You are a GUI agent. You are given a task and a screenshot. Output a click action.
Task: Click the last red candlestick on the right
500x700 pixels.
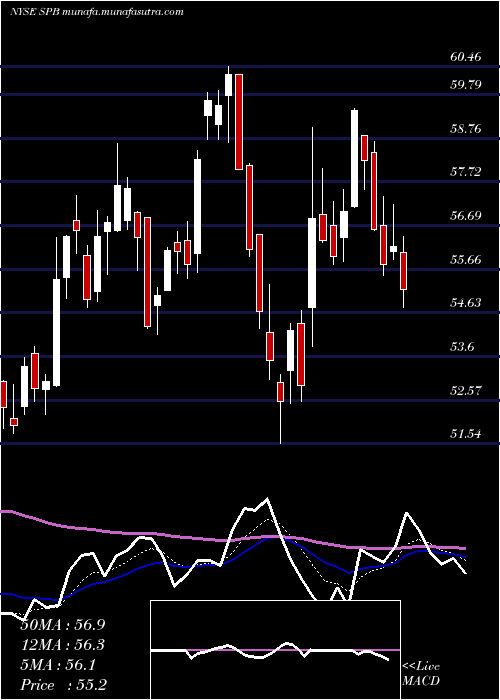[x=404, y=271]
